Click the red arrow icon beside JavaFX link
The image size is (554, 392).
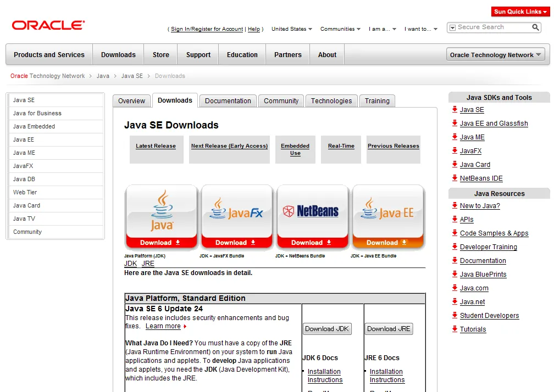tap(455, 150)
